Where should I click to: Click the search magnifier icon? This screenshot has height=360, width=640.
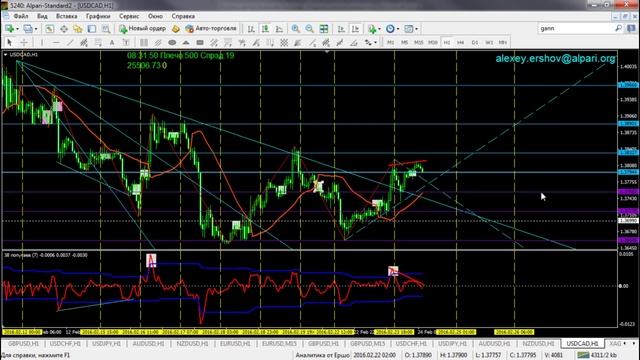618,28
